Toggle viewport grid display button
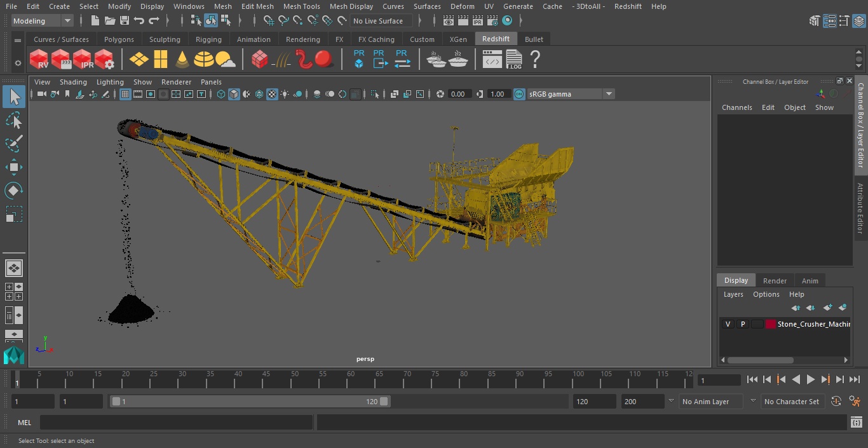Image resolution: width=868 pixels, height=448 pixels. [x=125, y=94]
